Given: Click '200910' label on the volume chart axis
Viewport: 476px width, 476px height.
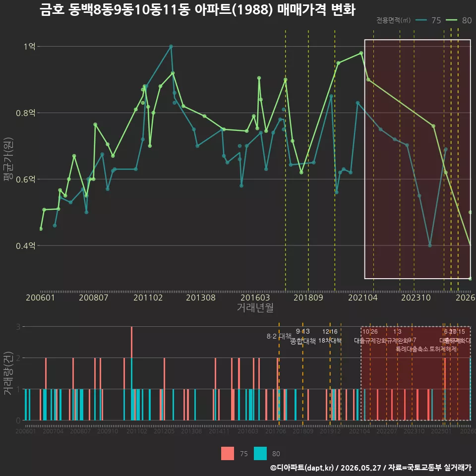Looking at the screenshot, I should (x=108, y=431).
